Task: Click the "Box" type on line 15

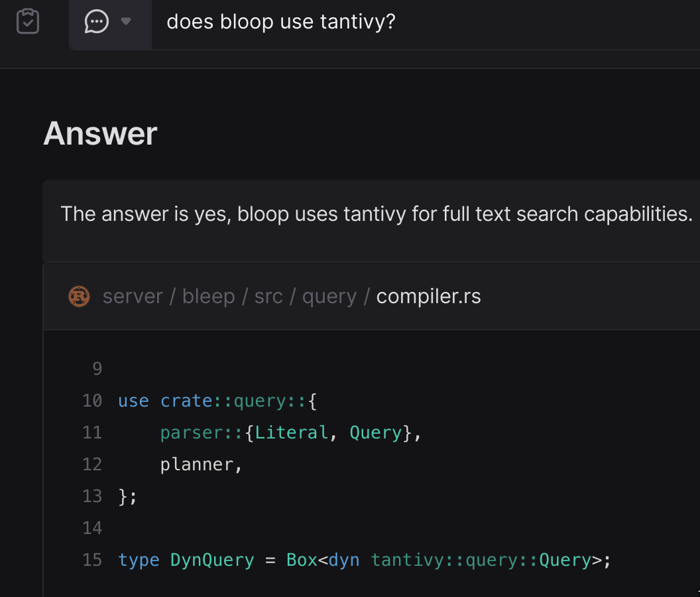Action: (302, 560)
